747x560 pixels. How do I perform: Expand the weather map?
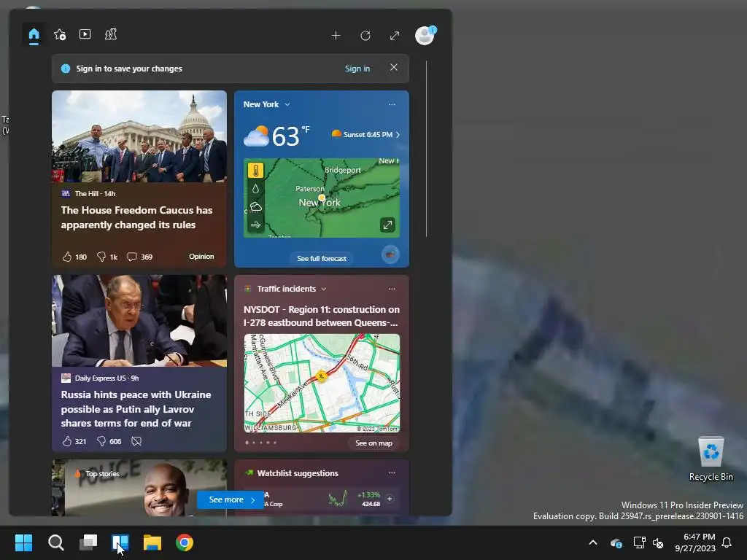pos(387,225)
